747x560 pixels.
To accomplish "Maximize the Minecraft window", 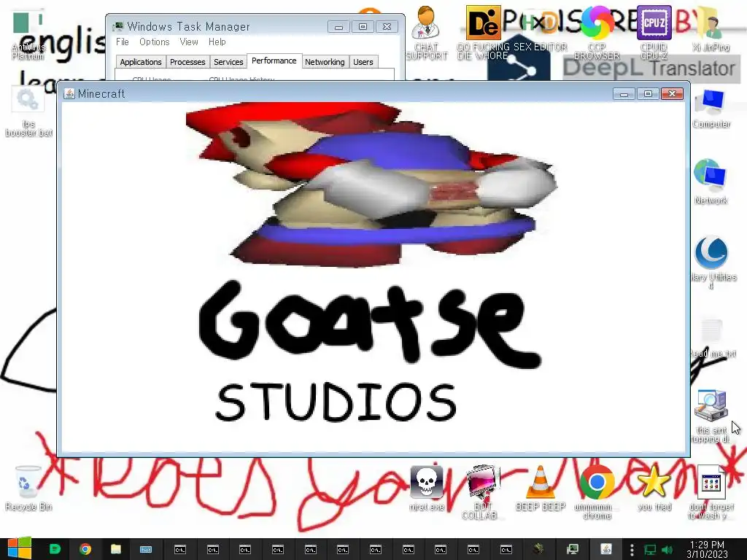I will (x=648, y=94).
